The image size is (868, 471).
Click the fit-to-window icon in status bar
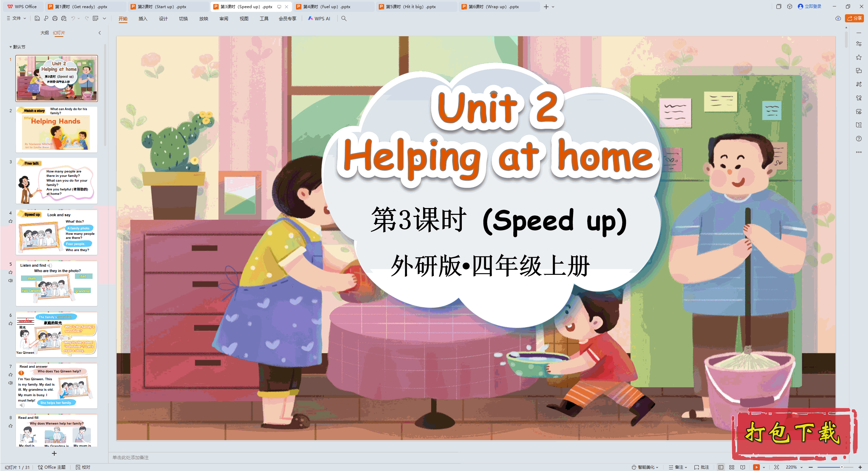click(x=776, y=467)
